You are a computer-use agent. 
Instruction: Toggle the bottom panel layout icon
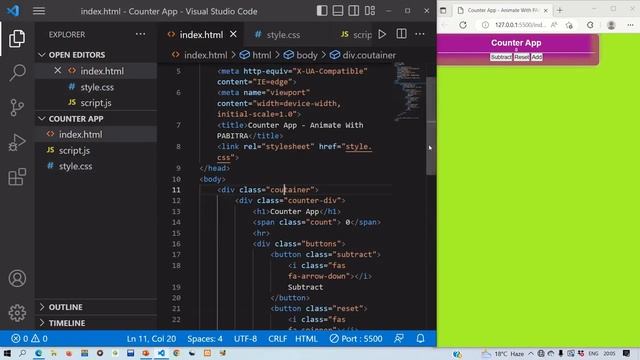point(338,11)
